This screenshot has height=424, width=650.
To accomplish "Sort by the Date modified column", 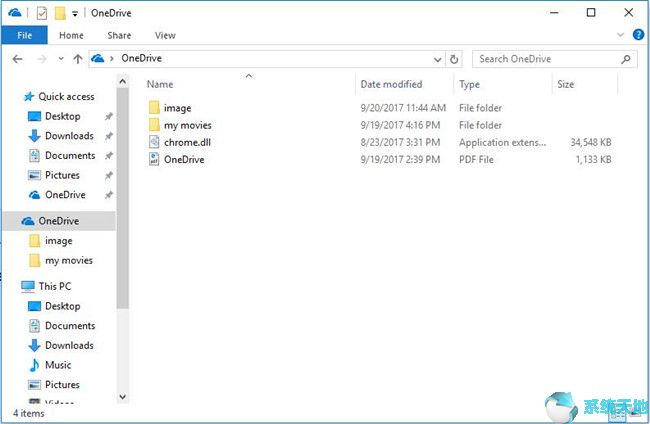I will click(x=391, y=85).
